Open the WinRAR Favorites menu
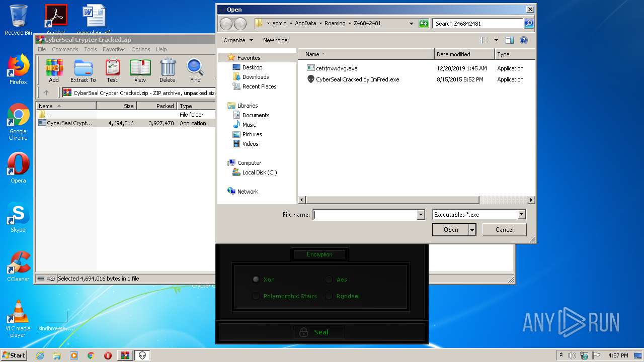This screenshot has width=644, height=362. coord(114,49)
